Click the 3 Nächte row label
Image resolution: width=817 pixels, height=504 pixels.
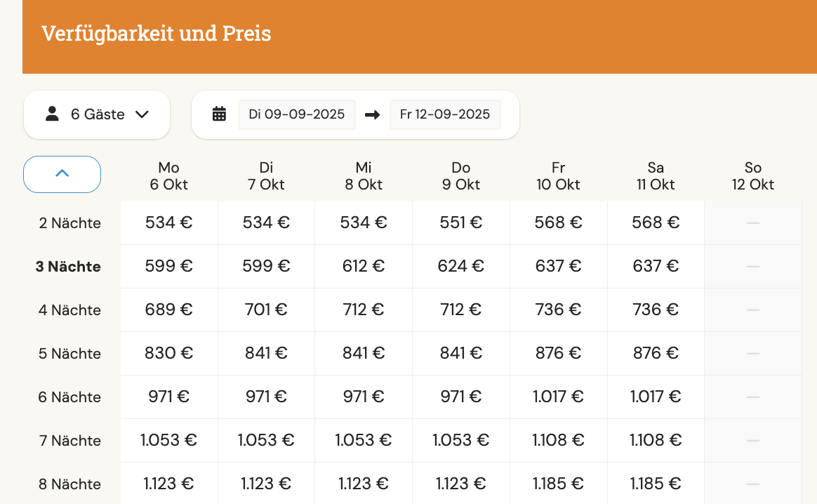pyautogui.click(x=68, y=267)
